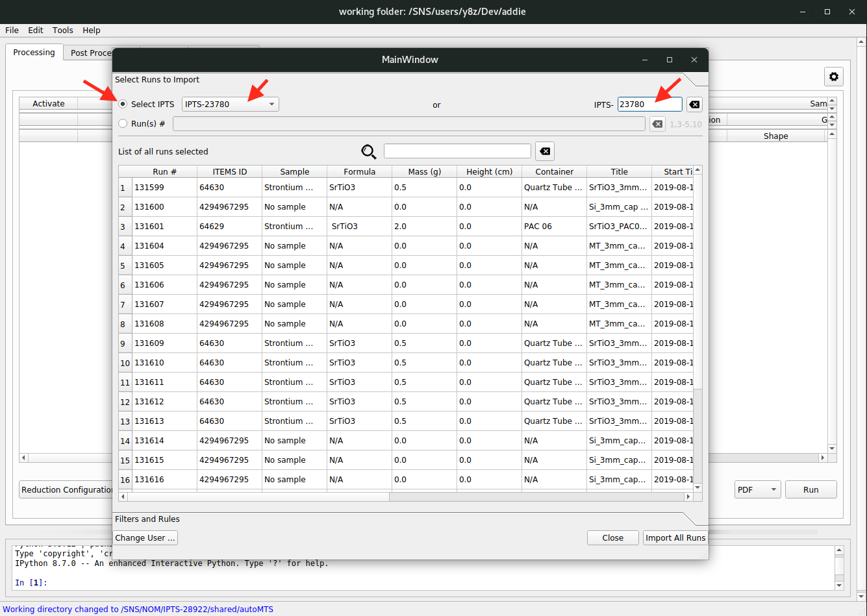Image resolution: width=867 pixels, height=616 pixels.
Task: Open the Edit menu
Action: pyautogui.click(x=36, y=30)
